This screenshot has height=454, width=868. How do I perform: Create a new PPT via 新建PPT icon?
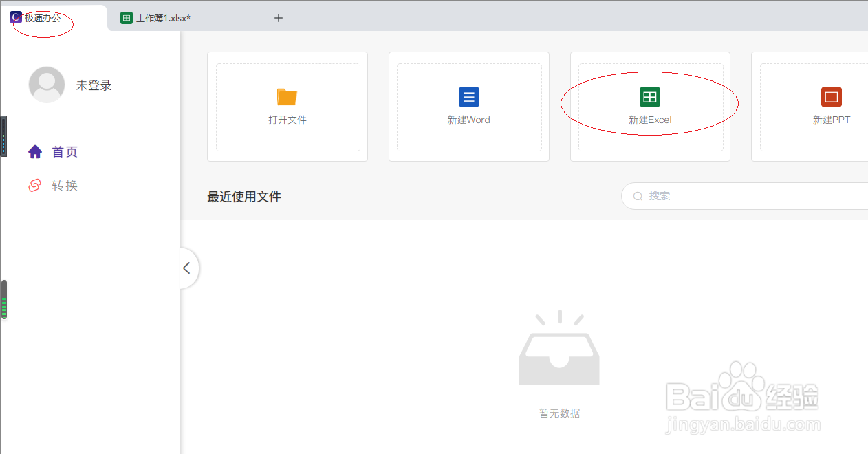pyautogui.click(x=831, y=97)
